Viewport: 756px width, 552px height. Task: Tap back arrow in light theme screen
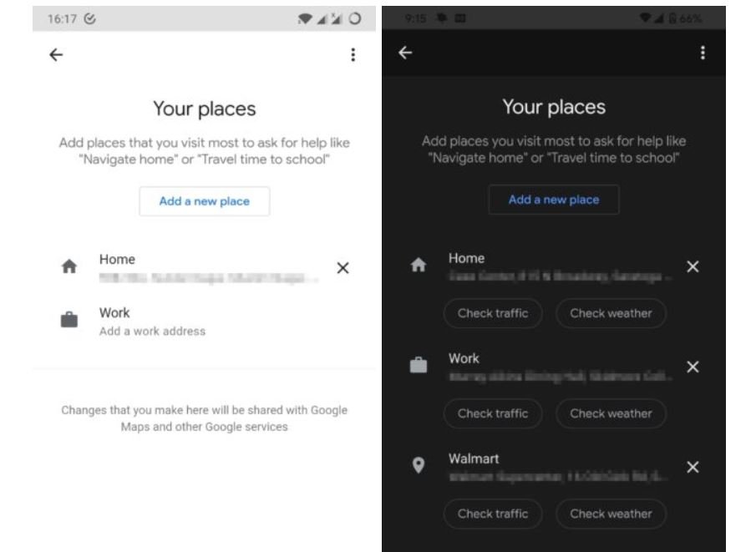tap(56, 55)
